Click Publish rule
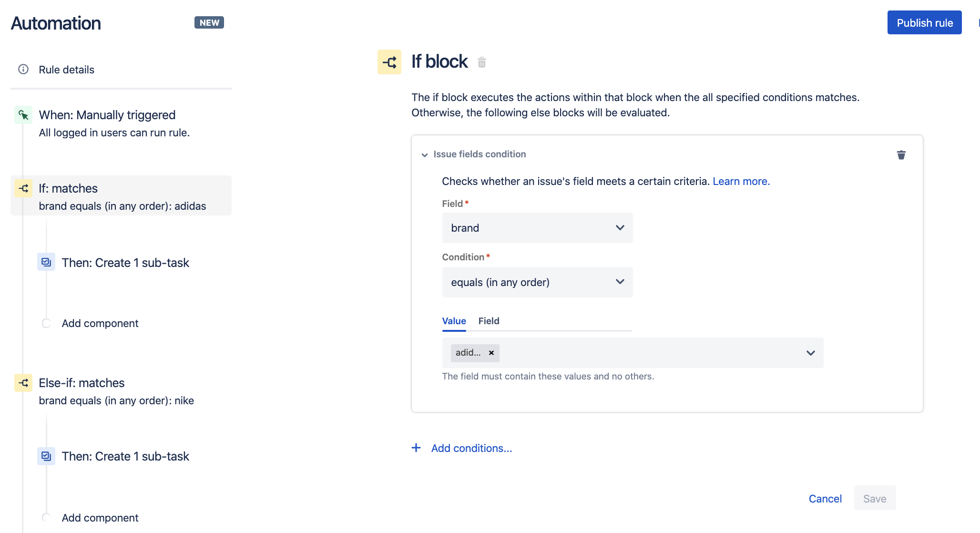 pyautogui.click(x=924, y=22)
